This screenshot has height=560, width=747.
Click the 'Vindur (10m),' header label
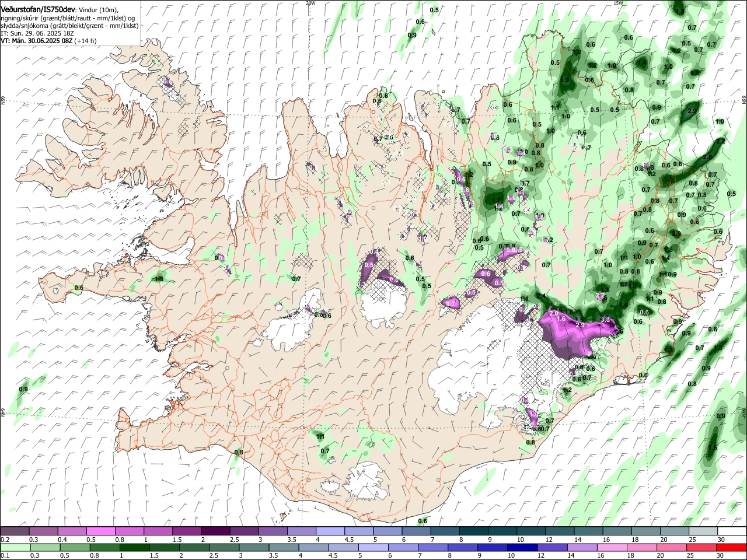99,10
